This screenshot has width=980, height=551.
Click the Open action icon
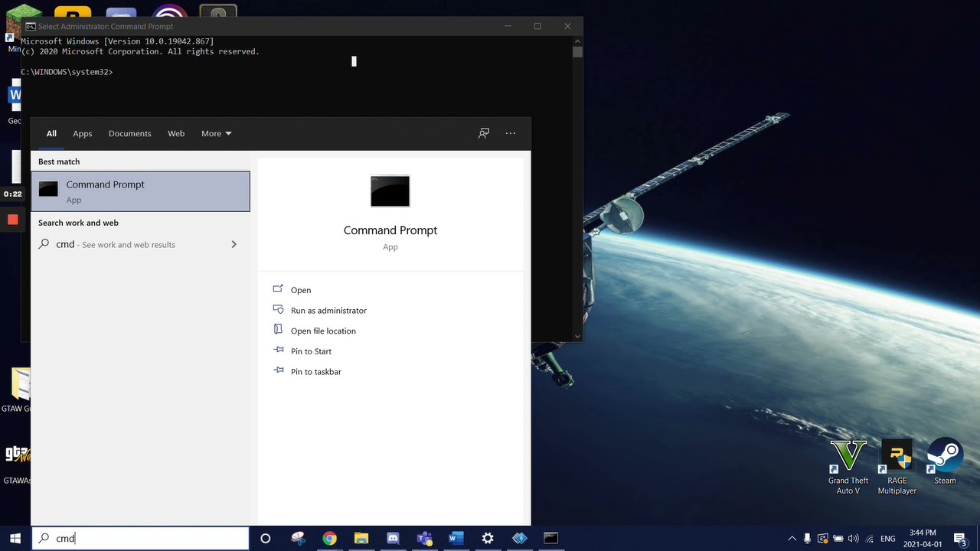click(278, 289)
